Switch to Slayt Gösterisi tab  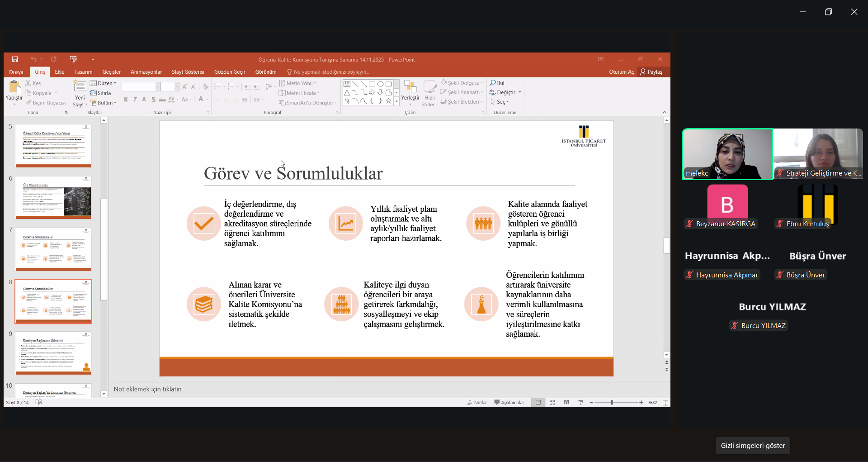[x=188, y=72]
